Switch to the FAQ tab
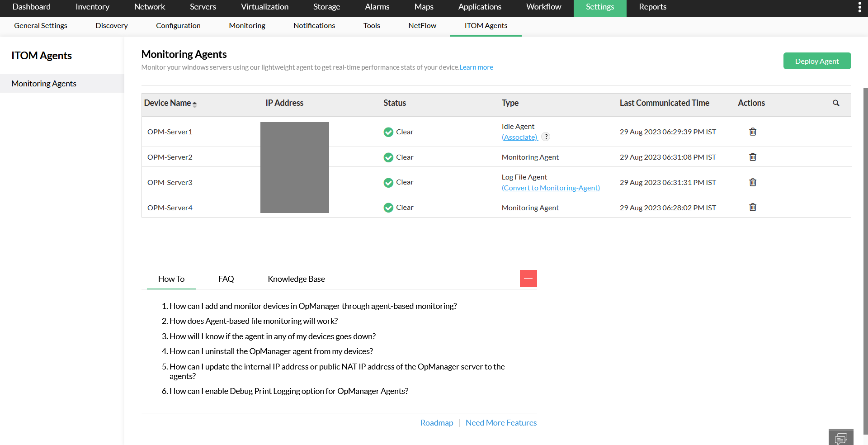This screenshot has height=445, width=868. 226,279
